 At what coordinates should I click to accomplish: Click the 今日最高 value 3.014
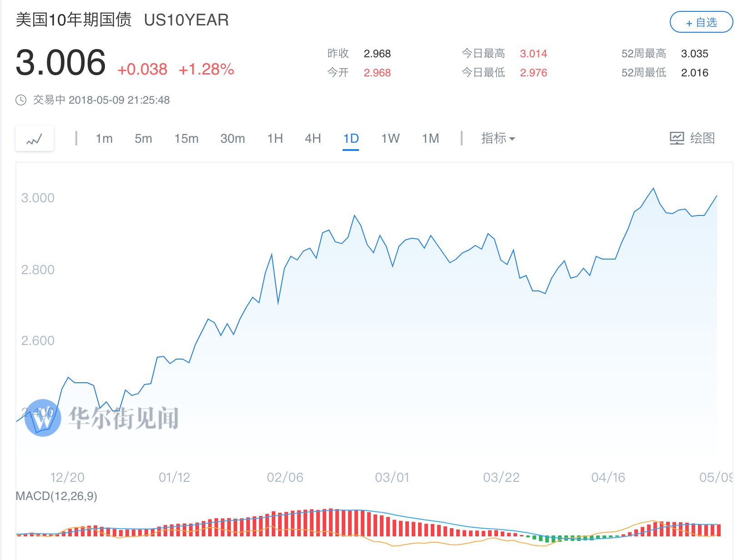pos(533,54)
